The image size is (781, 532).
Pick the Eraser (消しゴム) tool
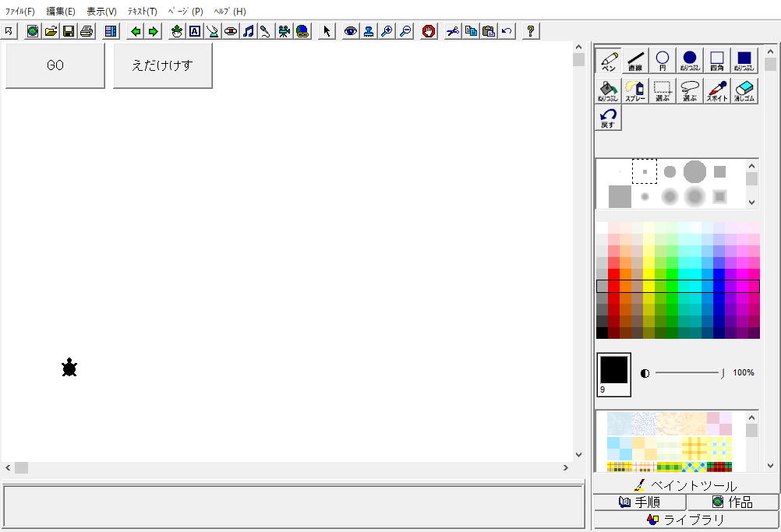[x=744, y=90]
